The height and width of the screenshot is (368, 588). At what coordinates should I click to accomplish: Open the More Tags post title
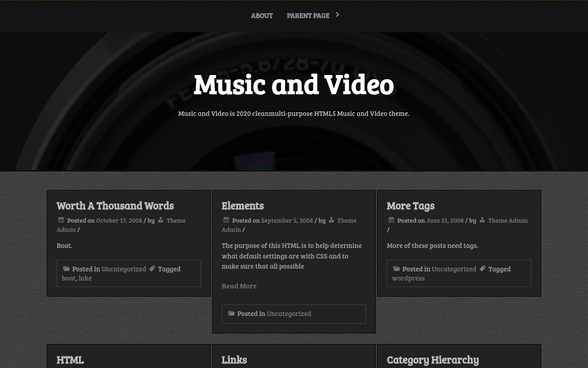pyautogui.click(x=410, y=206)
